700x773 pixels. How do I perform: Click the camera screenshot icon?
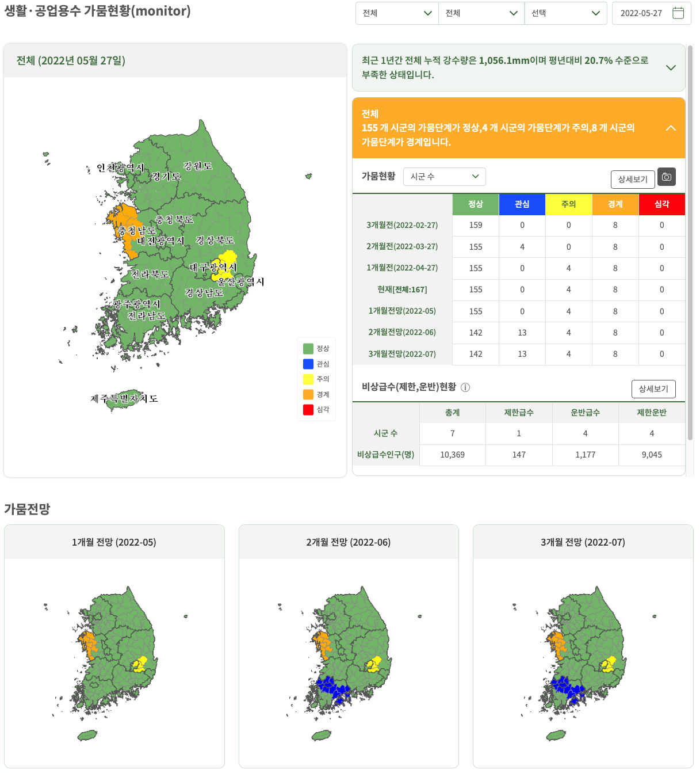pos(667,177)
